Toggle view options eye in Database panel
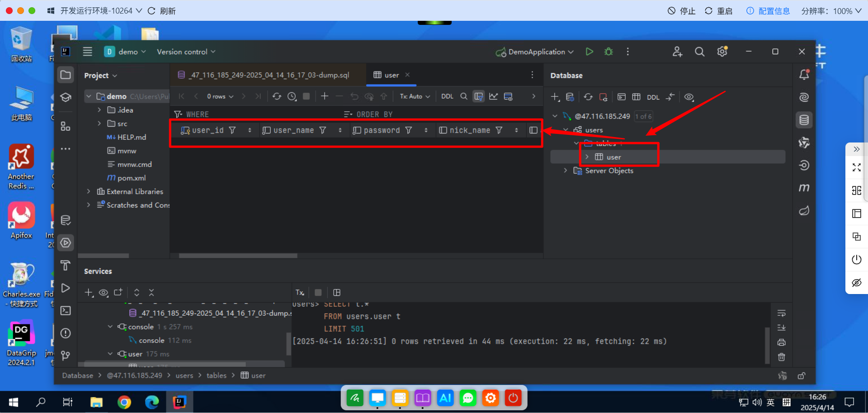 coord(689,97)
